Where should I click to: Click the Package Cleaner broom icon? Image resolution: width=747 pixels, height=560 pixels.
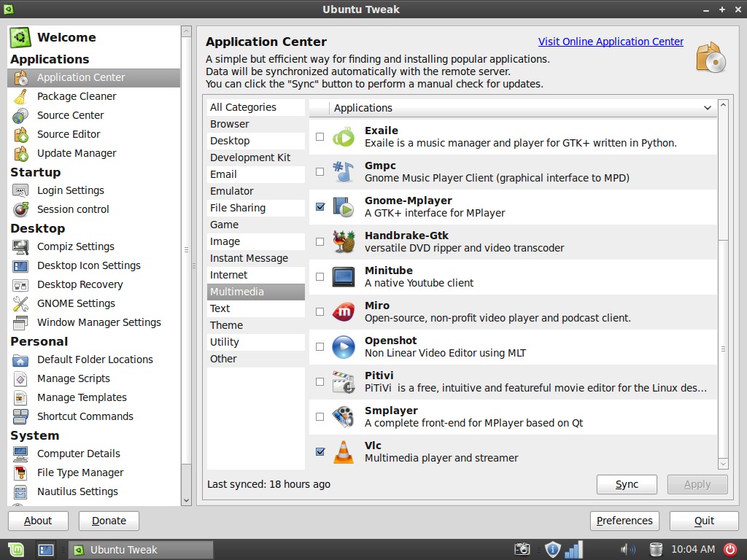[20, 97]
